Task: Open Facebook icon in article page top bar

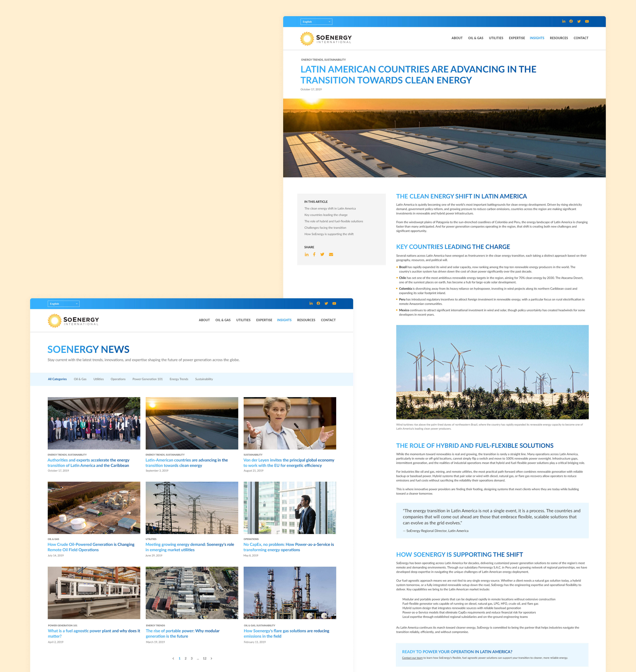Action: point(571,21)
